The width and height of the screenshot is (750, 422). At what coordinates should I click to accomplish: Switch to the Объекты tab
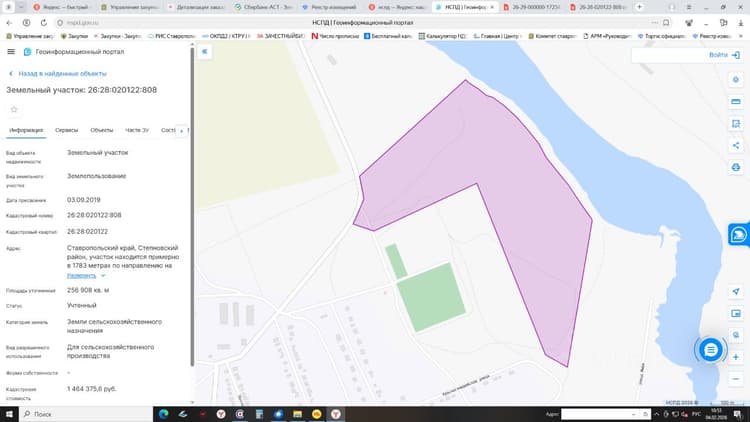[101, 130]
